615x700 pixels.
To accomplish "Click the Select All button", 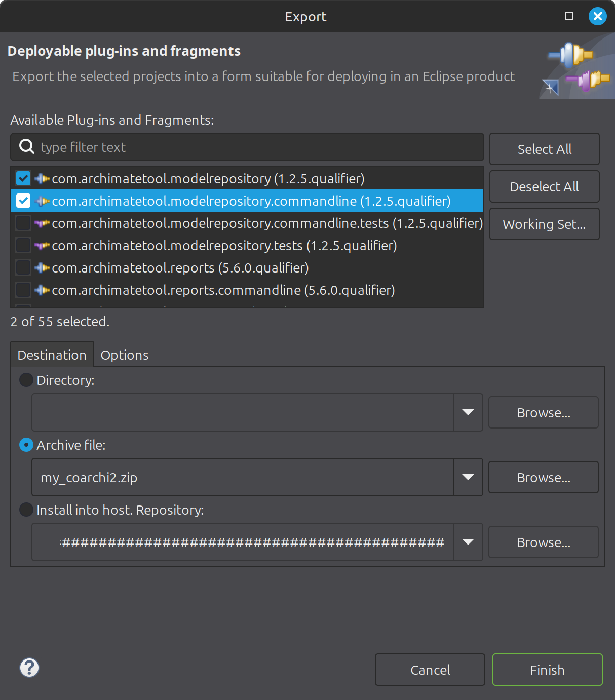I will (x=545, y=149).
